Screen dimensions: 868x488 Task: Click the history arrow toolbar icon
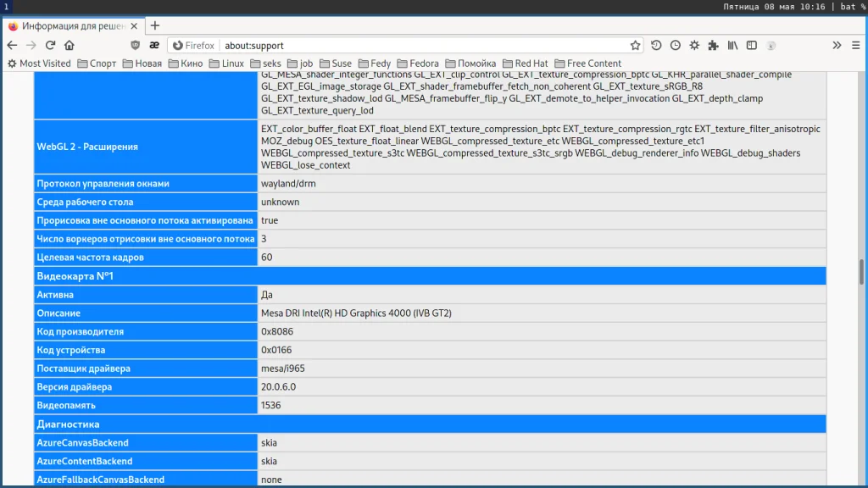656,46
